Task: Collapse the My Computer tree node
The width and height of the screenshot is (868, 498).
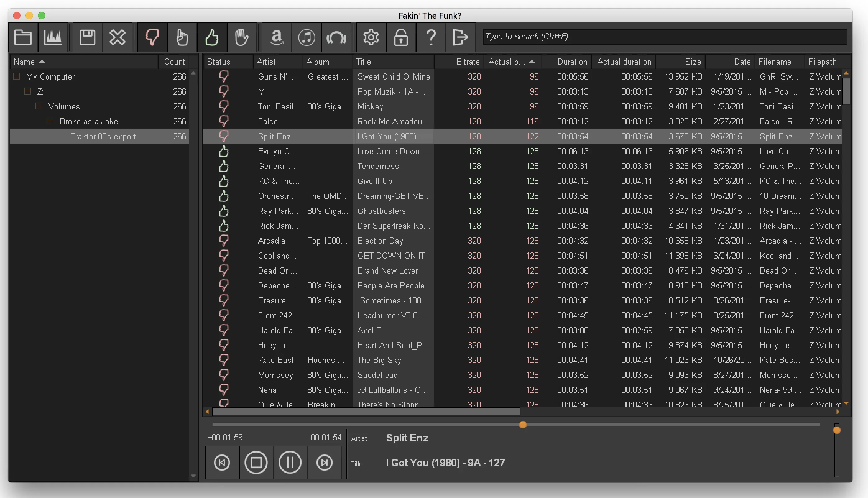Action: [16, 76]
